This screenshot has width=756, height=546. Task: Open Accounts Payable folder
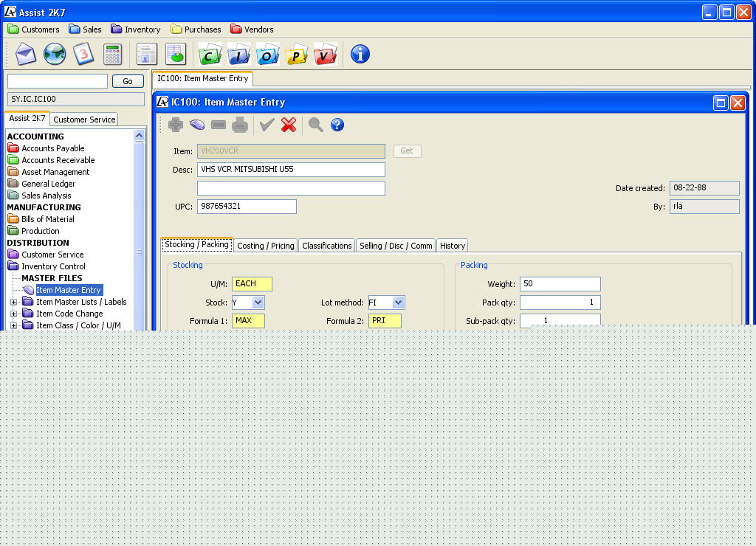tap(47, 148)
